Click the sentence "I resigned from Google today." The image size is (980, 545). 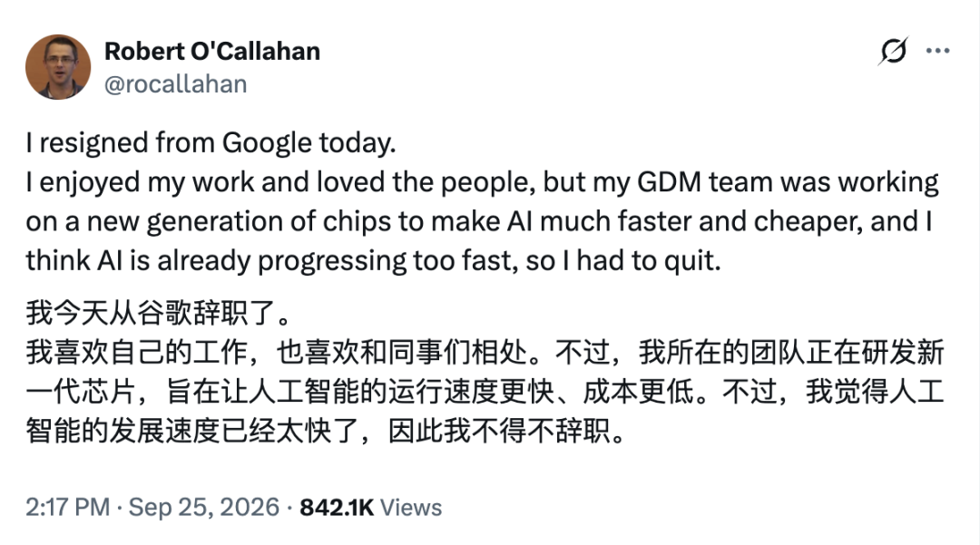coord(211,143)
